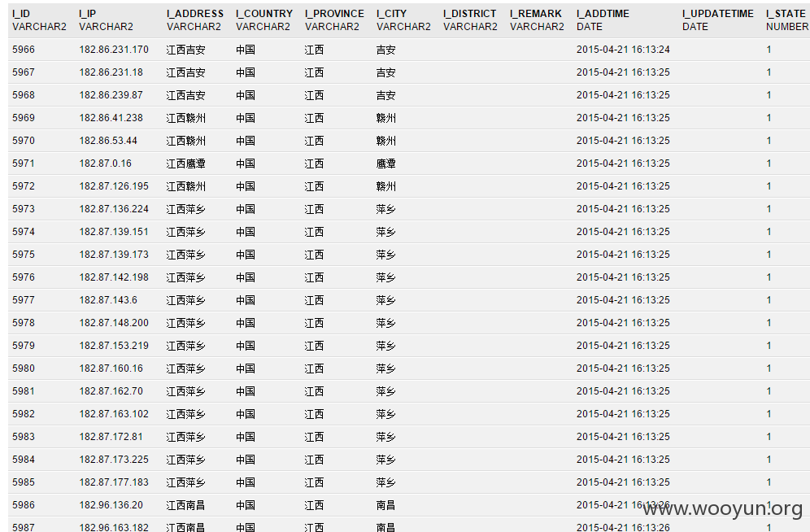Click ID cell 5980
Screen dimensions: 810x532
point(24,368)
